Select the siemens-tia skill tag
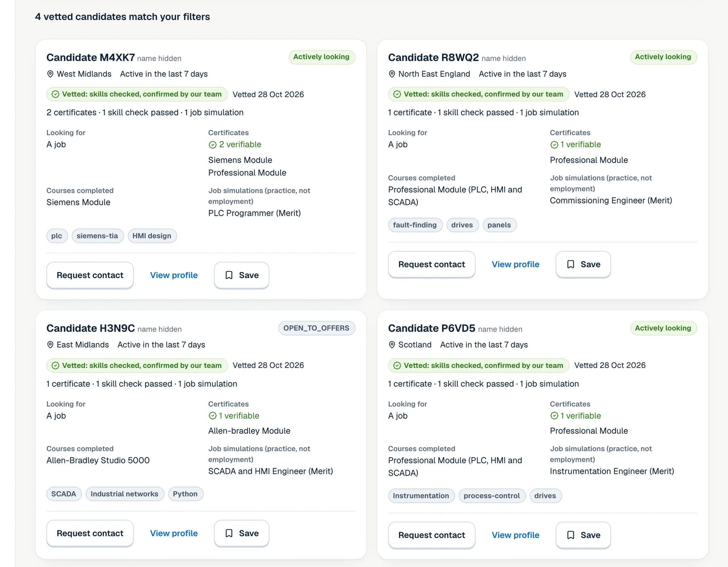This screenshot has width=728, height=567. (x=97, y=236)
